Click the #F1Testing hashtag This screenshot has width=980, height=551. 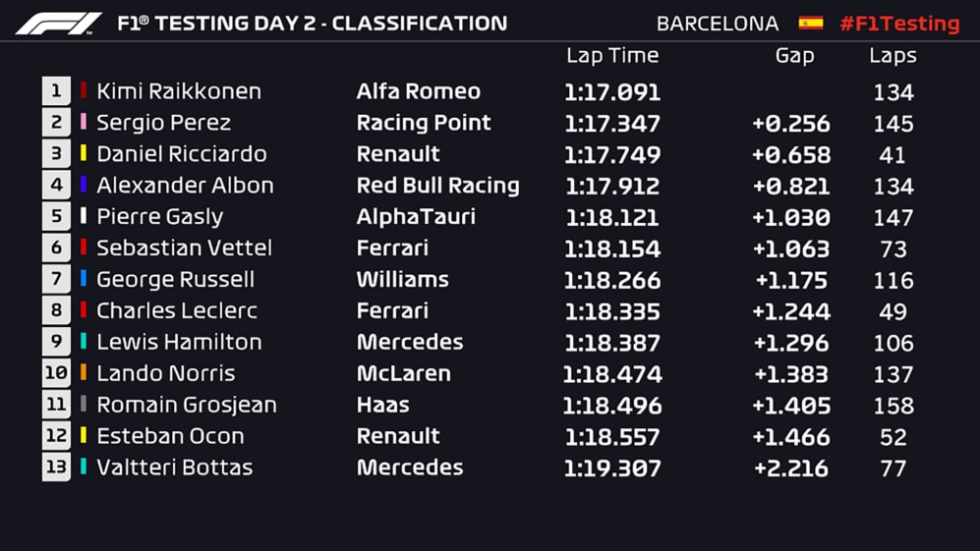pyautogui.click(x=898, y=23)
